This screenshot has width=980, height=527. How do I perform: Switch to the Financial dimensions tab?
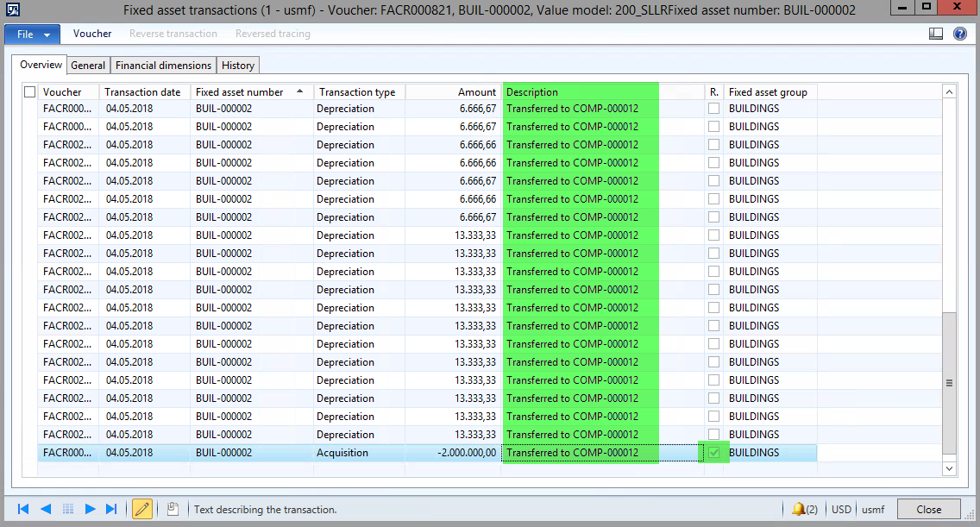coord(163,66)
